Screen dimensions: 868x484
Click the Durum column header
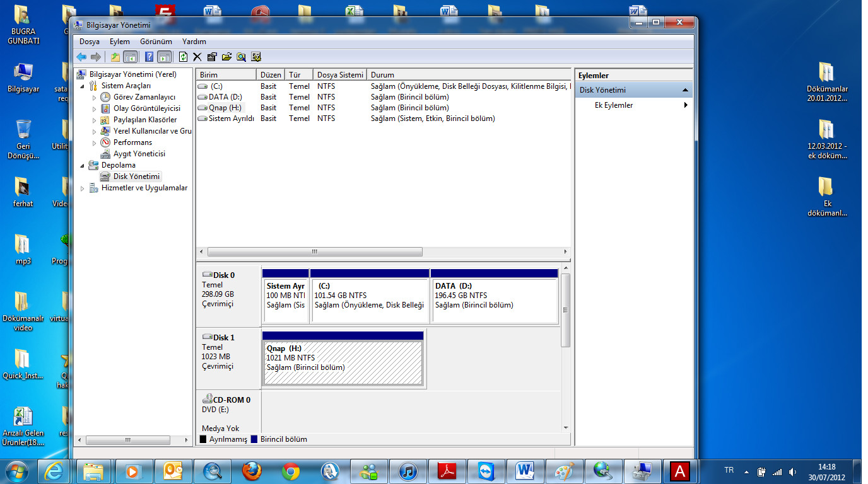click(x=469, y=74)
